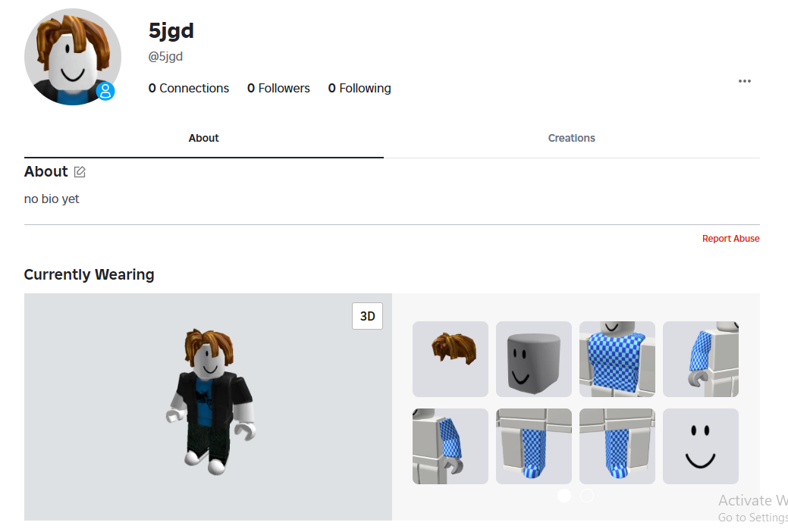The width and height of the screenshot is (788, 532).
Task: Open the blue checkered torso item
Action: coord(617,359)
